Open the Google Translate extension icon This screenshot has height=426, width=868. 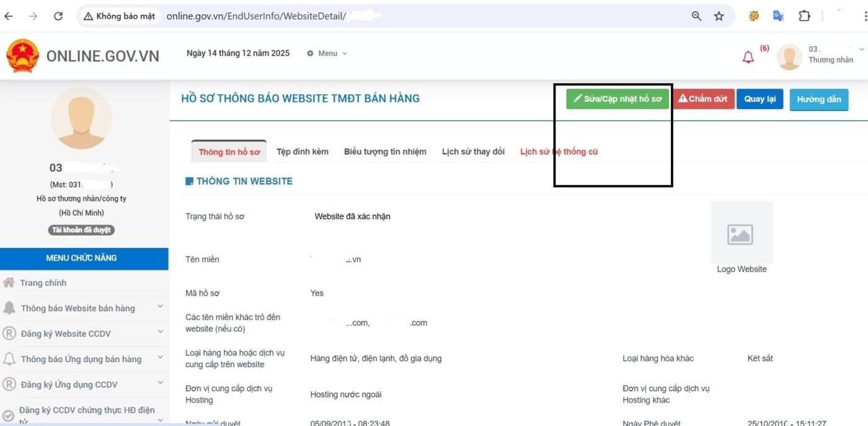pyautogui.click(x=778, y=16)
